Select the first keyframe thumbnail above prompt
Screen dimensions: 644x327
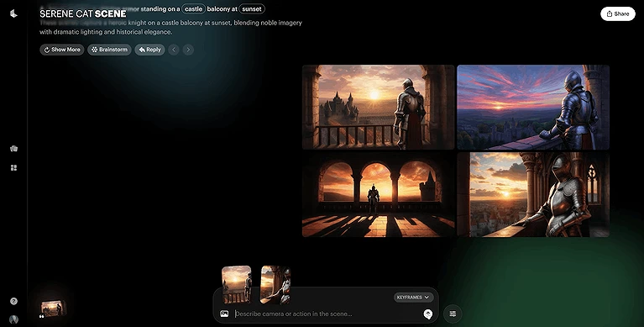(x=237, y=285)
